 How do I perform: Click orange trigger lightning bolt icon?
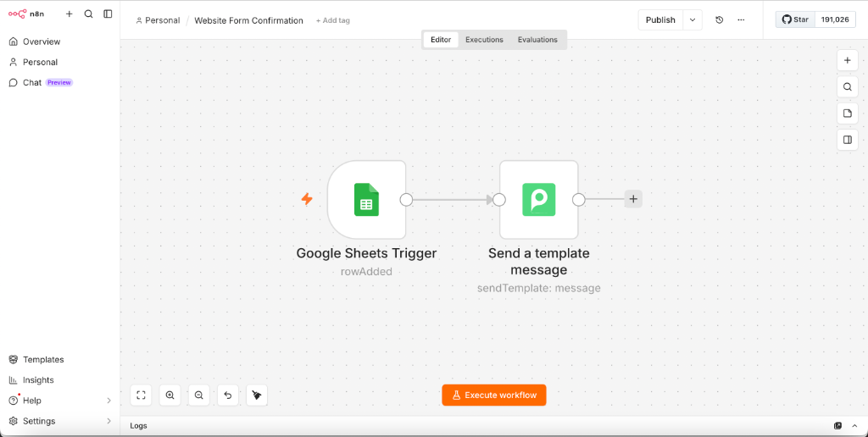pyautogui.click(x=307, y=199)
